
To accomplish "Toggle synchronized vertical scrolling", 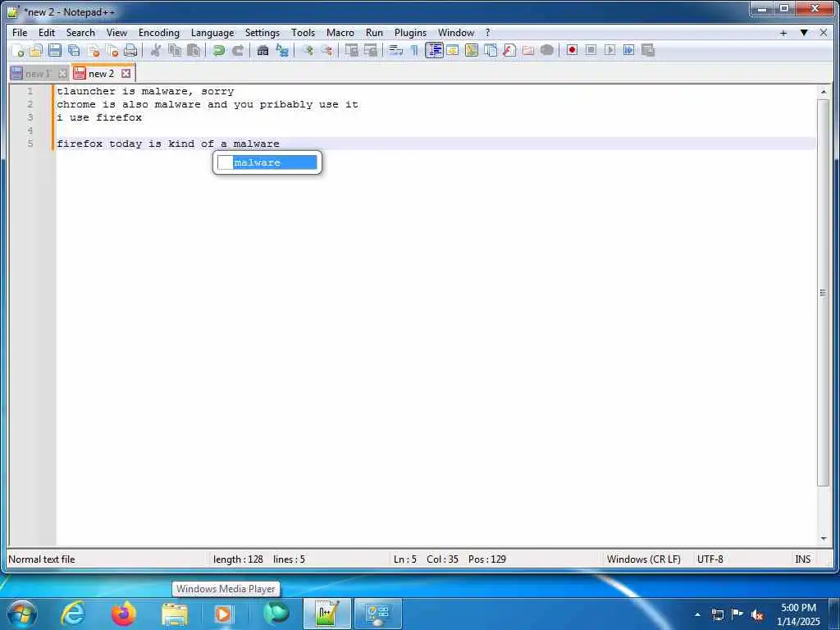I will [351, 50].
